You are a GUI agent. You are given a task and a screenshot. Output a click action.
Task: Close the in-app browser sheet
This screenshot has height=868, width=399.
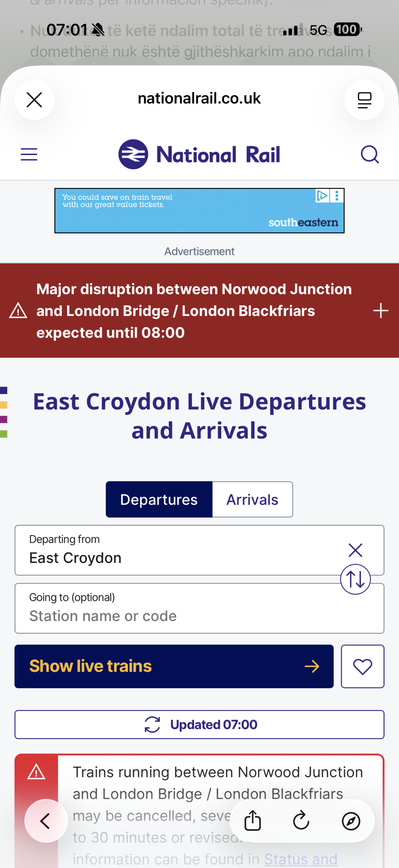(x=34, y=100)
